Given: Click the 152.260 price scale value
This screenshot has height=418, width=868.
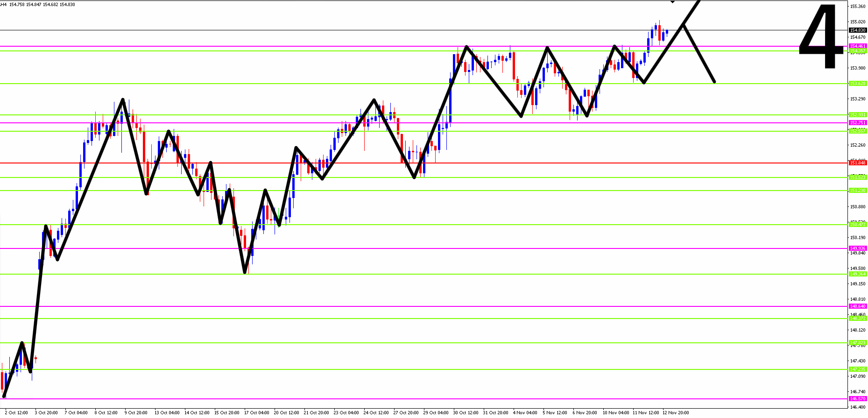Looking at the screenshot, I should pos(858,145).
